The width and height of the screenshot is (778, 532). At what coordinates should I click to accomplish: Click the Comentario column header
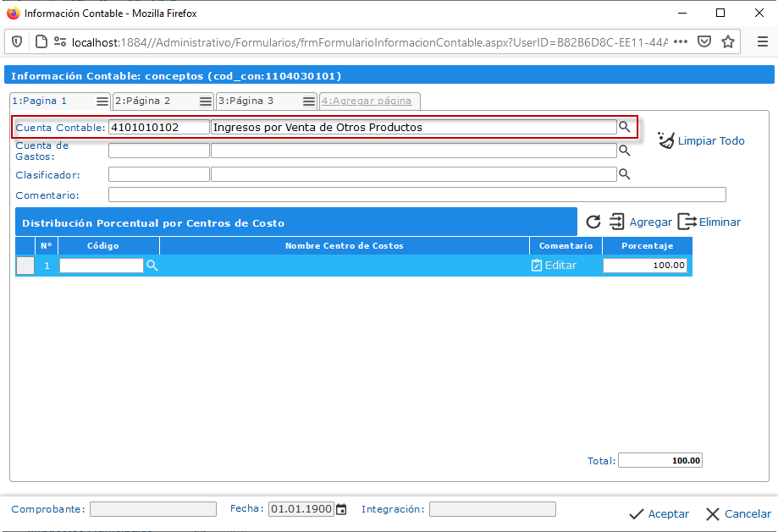(566, 246)
